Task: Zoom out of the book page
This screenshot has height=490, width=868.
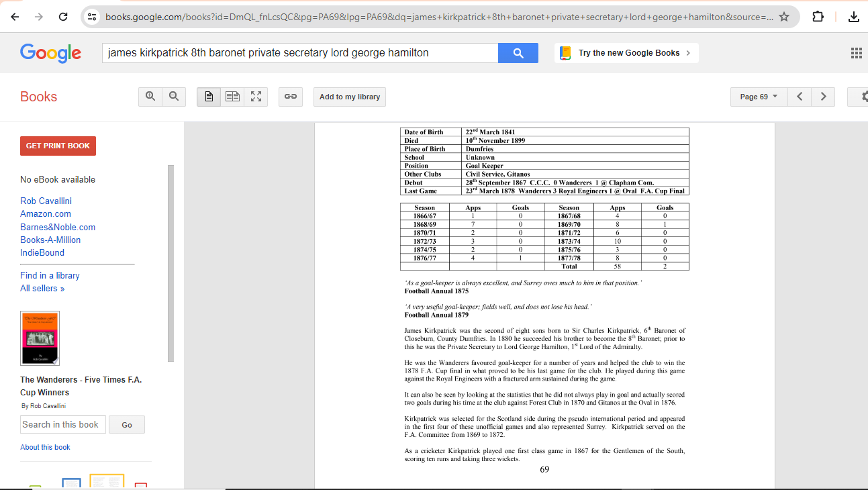Action: 174,97
